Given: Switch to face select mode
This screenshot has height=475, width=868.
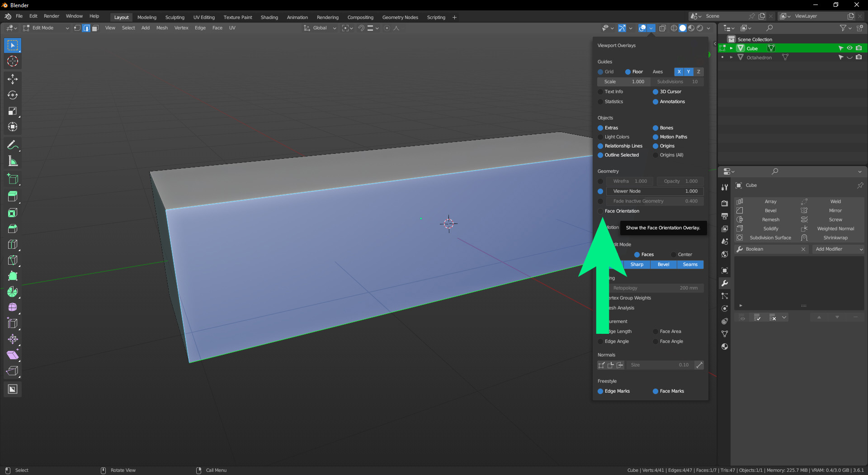Looking at the screenshot, I should [x=95, y=28].
